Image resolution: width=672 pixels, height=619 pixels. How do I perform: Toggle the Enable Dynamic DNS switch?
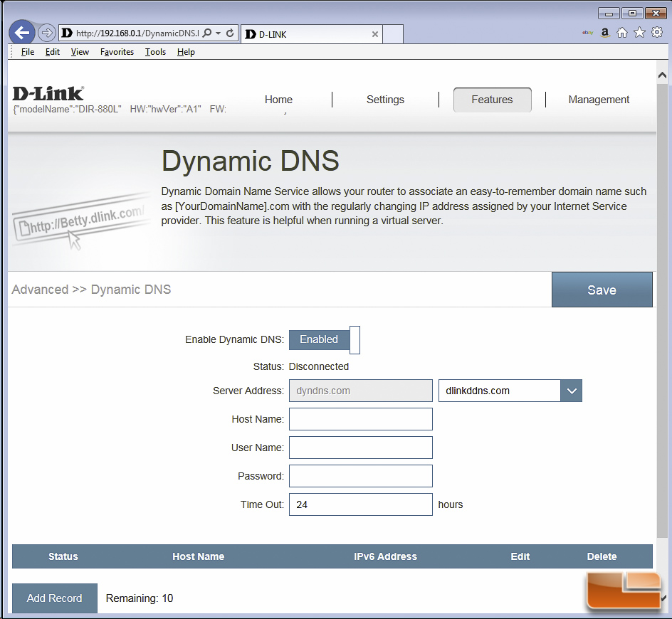(325, 339)
